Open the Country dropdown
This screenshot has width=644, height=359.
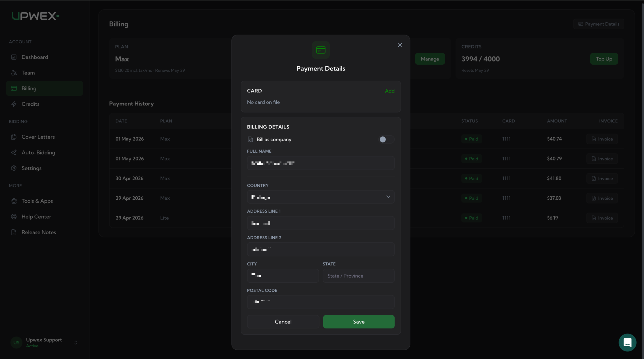point(321,197)
